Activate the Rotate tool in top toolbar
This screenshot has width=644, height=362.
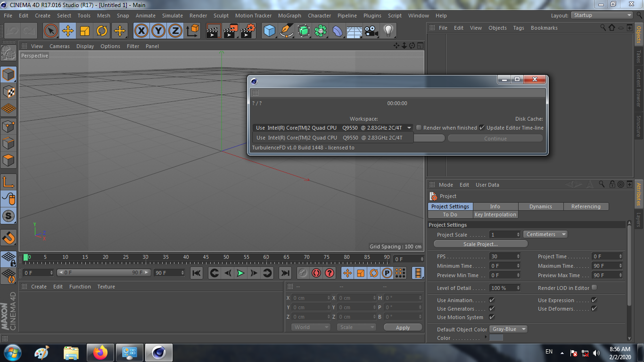(102, 31)
